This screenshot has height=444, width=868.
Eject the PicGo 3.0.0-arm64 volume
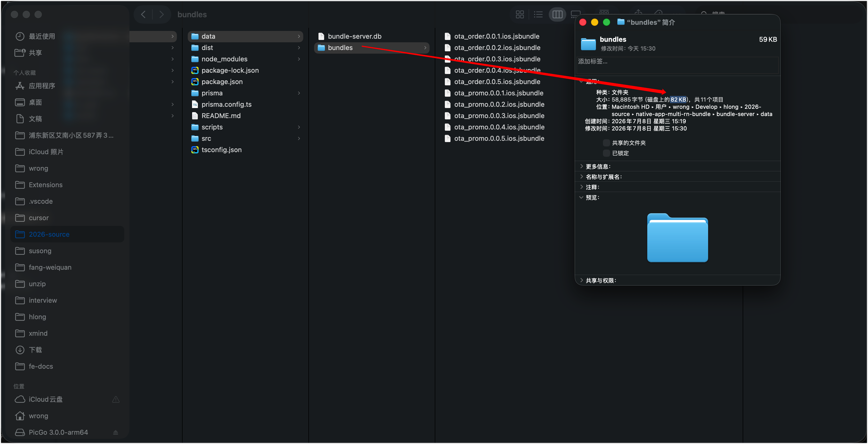(x=116, y=432)
